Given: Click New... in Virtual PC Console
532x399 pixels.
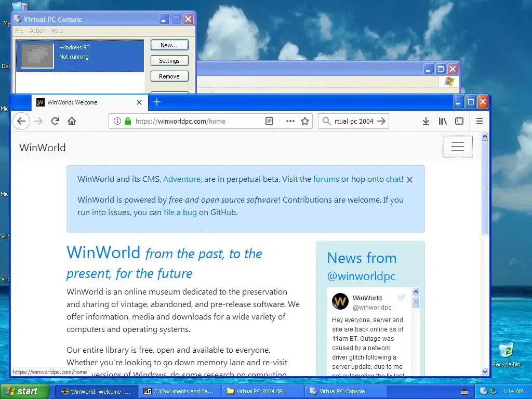Looking at the screenshot, I should (x=169, y=45).
